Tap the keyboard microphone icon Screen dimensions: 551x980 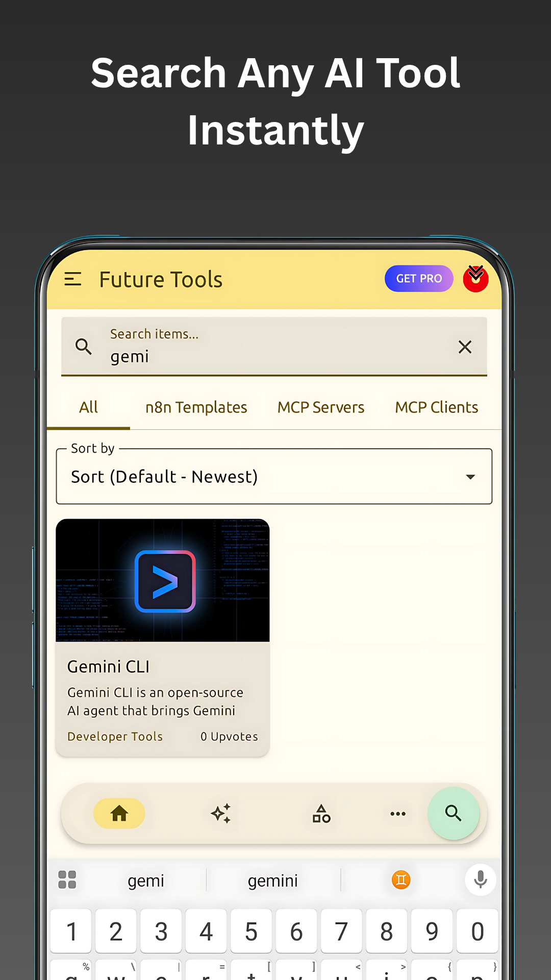point(480,880)
